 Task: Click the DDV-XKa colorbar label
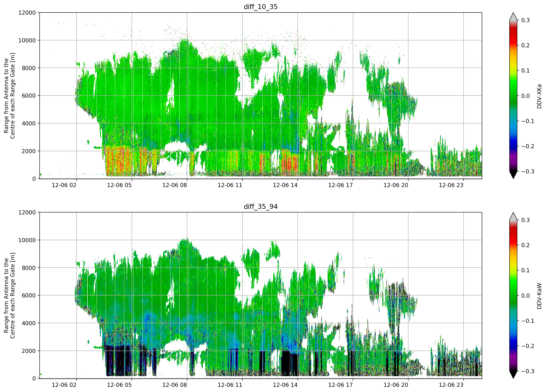coord(539,96)
